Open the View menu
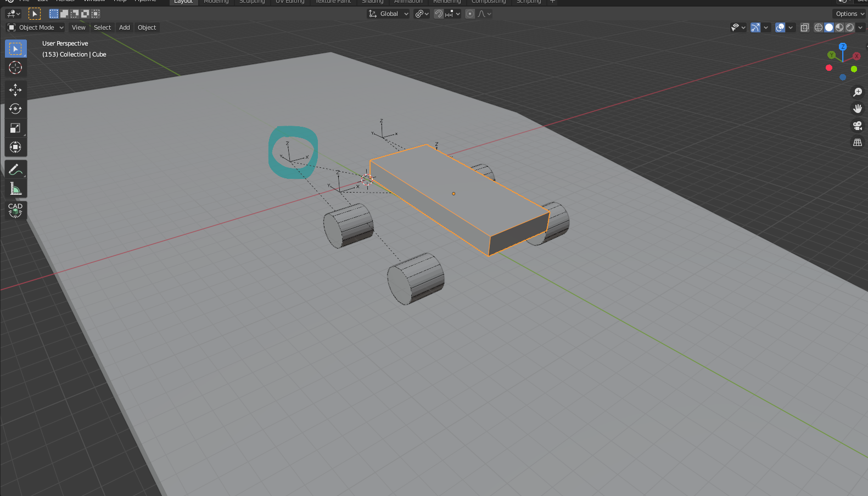This screenshot has width=868, height=496. click(79, 27)
